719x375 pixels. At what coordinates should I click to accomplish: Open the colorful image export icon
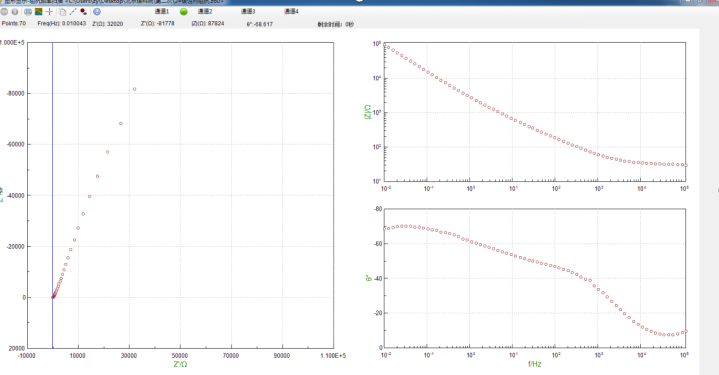click(x=39, y=11)
